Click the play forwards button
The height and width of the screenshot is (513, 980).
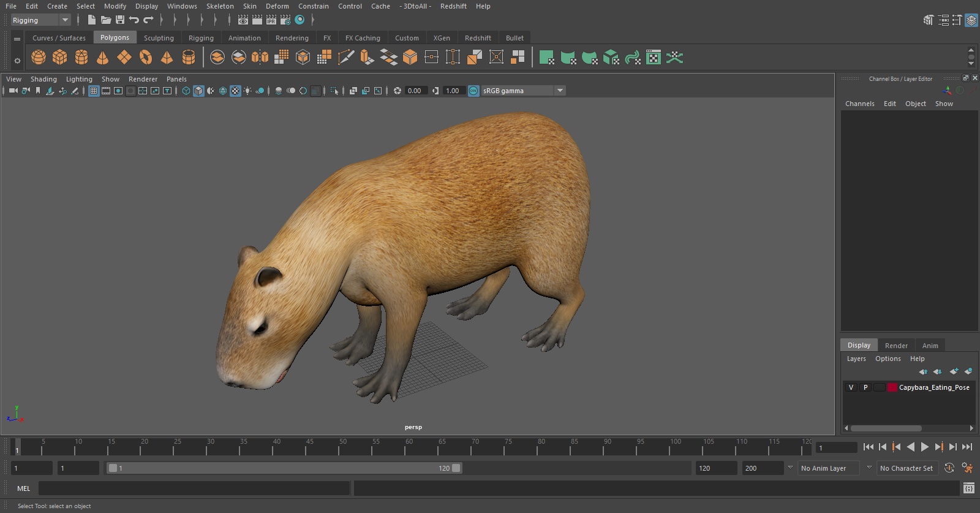[925, 447]
